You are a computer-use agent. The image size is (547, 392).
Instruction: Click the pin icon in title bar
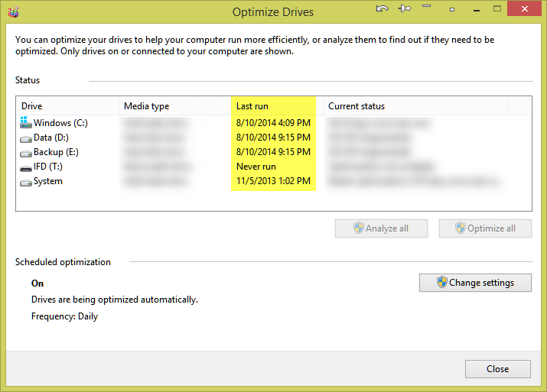tap(405, 9)
